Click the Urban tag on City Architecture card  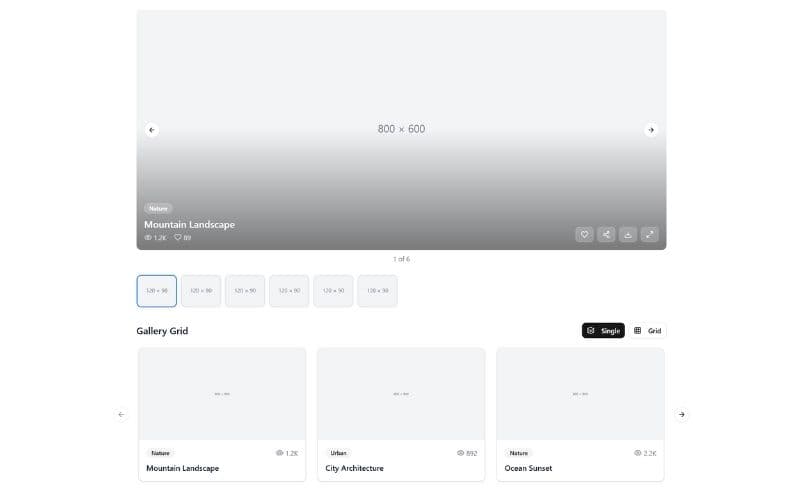[x=339, y=453]
